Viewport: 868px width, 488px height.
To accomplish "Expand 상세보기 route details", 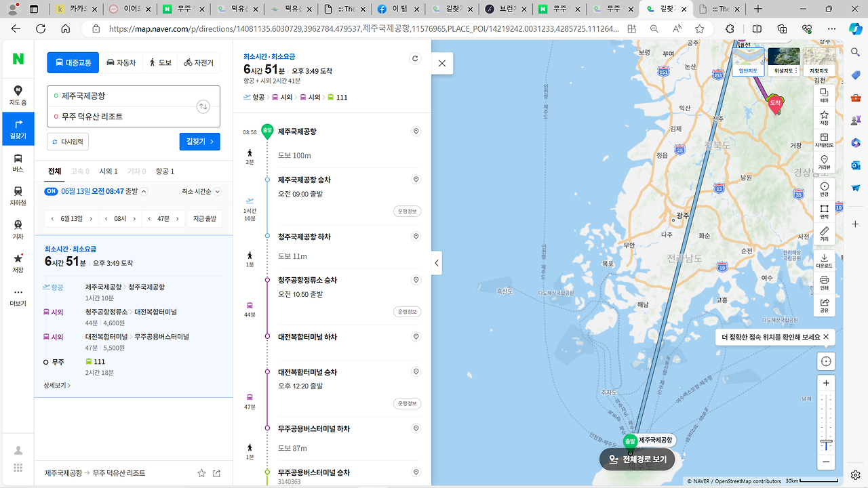I will point(57,385).
